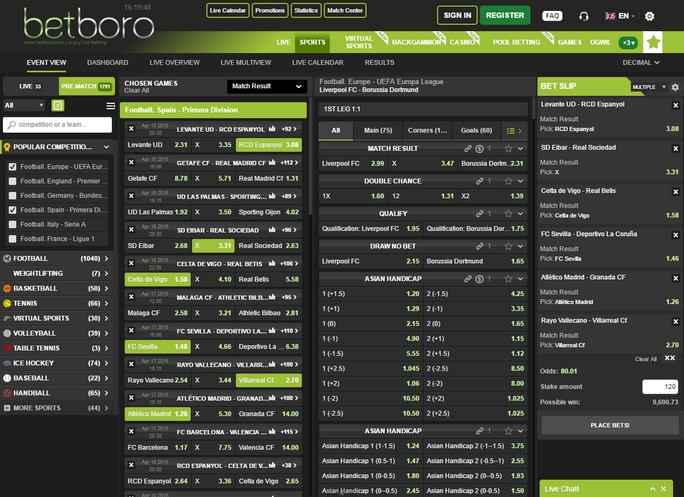Open the DASHBOARD tab
This screenshot has width=684, height=497.
tap(107, 62)
